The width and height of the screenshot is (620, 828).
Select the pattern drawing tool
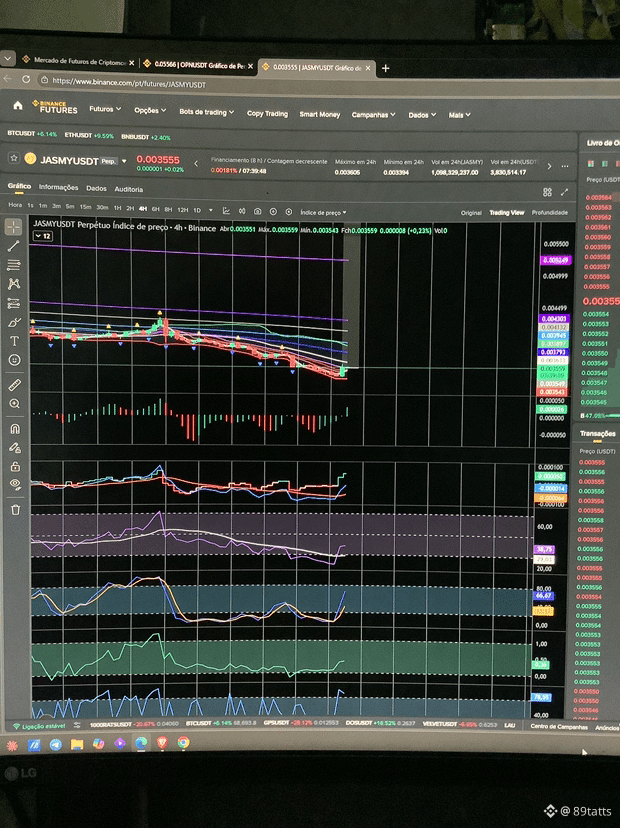(x=14, y=284)
